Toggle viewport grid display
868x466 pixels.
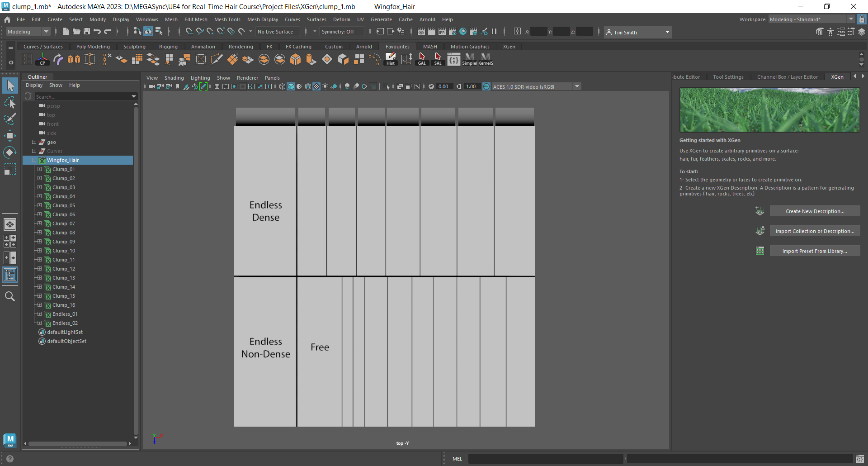217,86
